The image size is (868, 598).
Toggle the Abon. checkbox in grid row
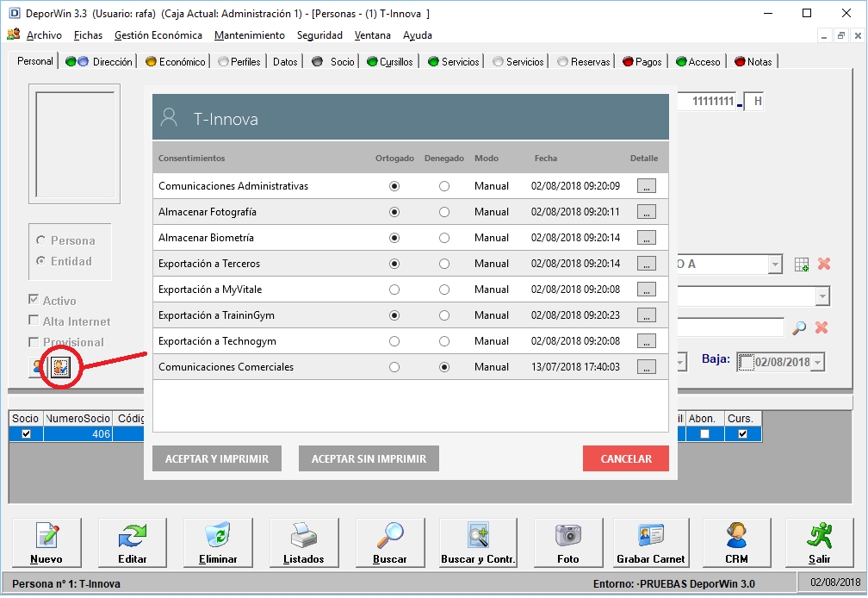(x=704, y=434)
